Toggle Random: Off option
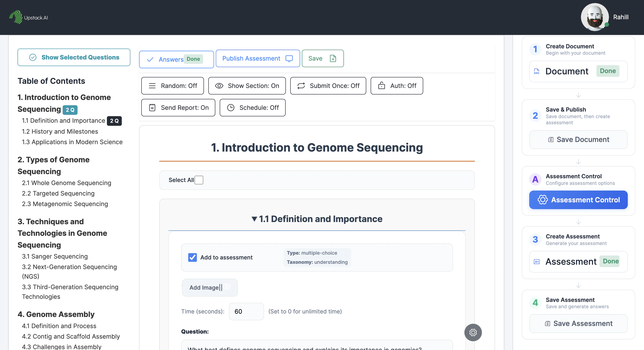The height and width of the screenshot is (350, 644). pyautogui.click(x=173, y=86)
